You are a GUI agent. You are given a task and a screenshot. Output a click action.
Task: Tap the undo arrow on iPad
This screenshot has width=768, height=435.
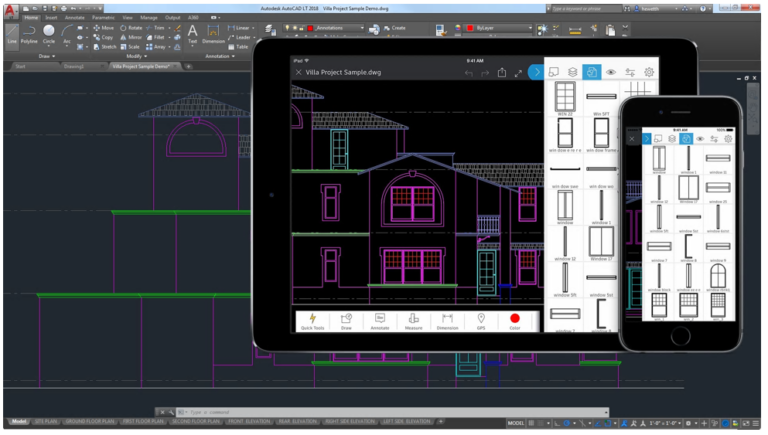coord(469,73)
